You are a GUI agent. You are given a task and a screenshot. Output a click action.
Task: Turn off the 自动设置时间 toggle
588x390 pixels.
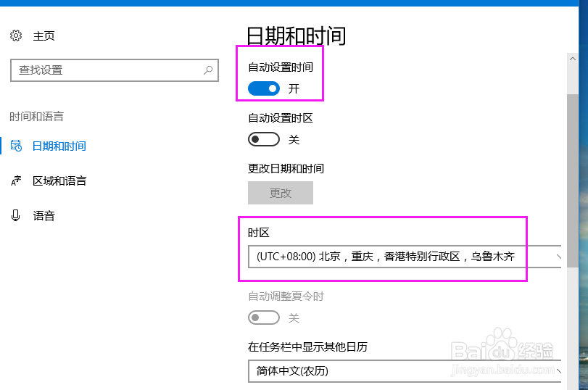tap(264, 88)
